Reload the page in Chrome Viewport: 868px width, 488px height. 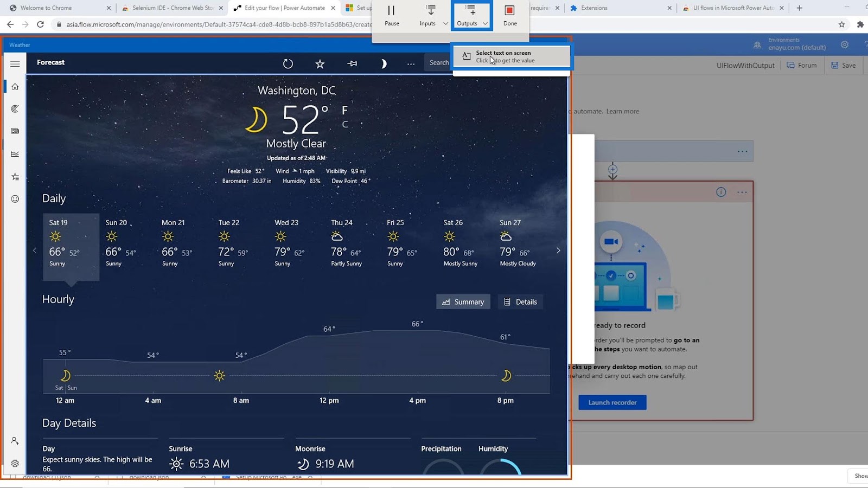(40, 24)
